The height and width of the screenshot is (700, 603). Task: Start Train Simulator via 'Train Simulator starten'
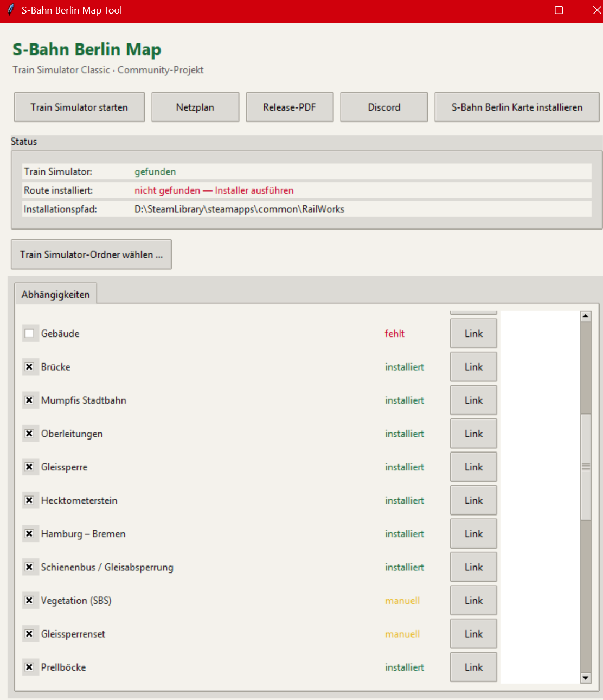(79, 107)
